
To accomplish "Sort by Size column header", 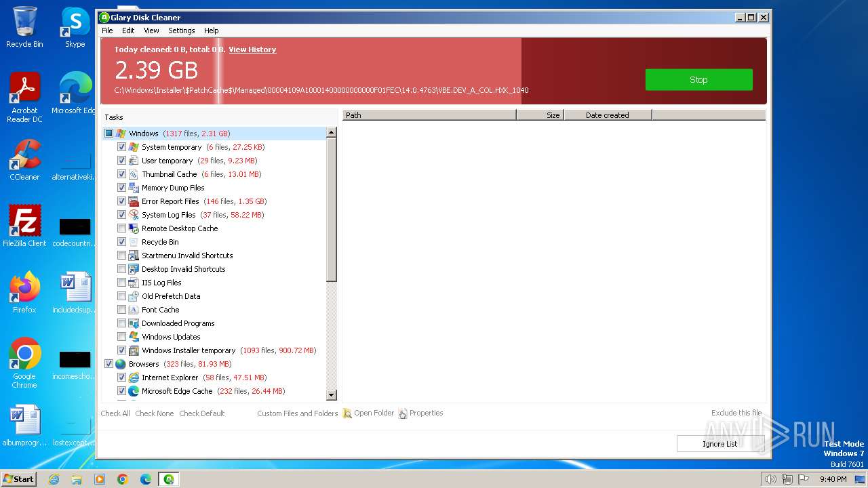I will (540, 115).
